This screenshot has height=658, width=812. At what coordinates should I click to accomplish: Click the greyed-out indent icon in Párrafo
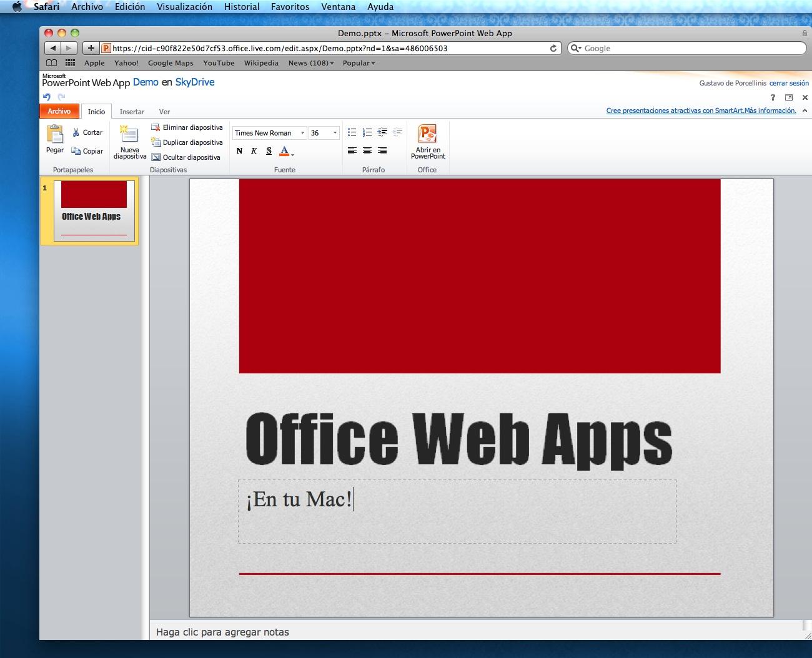point(397,132)
